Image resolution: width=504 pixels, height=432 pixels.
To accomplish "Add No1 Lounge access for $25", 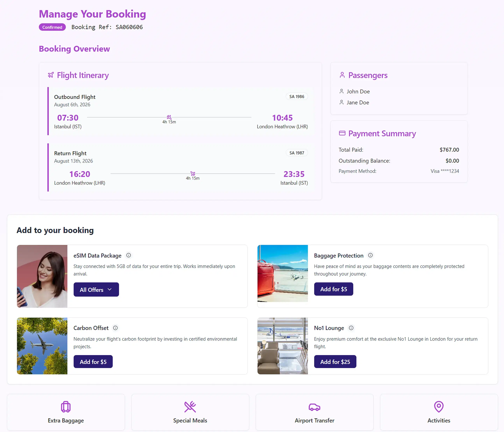I will click(x=335, y=361).
